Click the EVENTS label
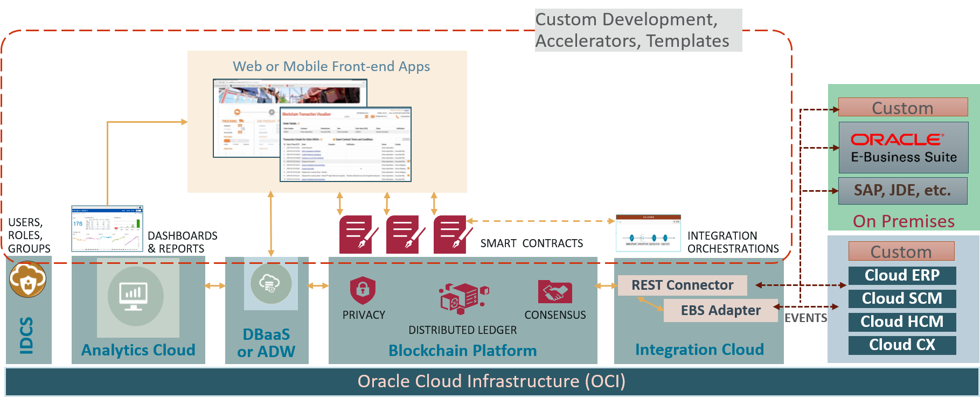Viewport: 980px width, 405px height. [x=805, y=318]
